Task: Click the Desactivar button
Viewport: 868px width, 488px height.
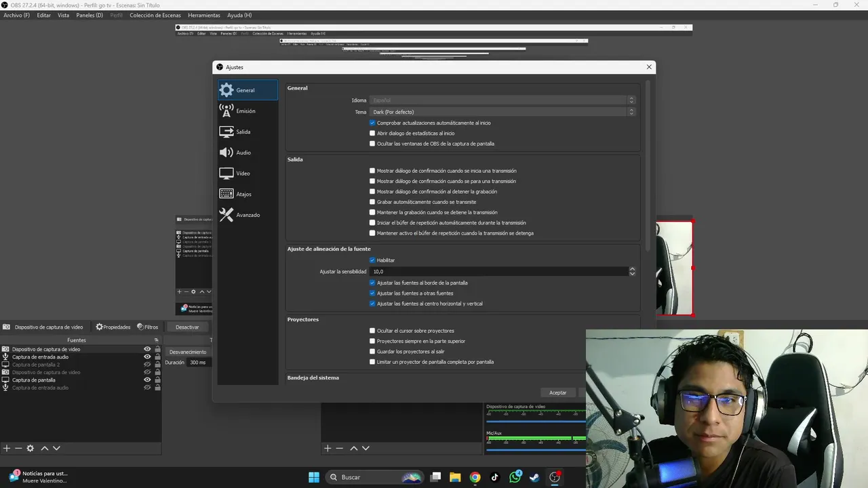Action: (x=188, y=327)
